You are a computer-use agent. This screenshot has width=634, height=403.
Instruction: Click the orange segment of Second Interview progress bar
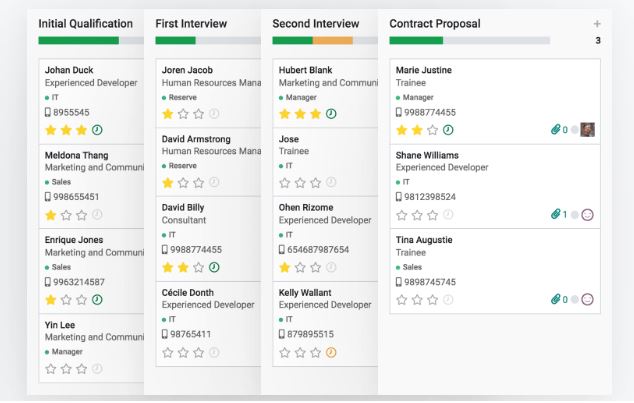coord(332,40)
